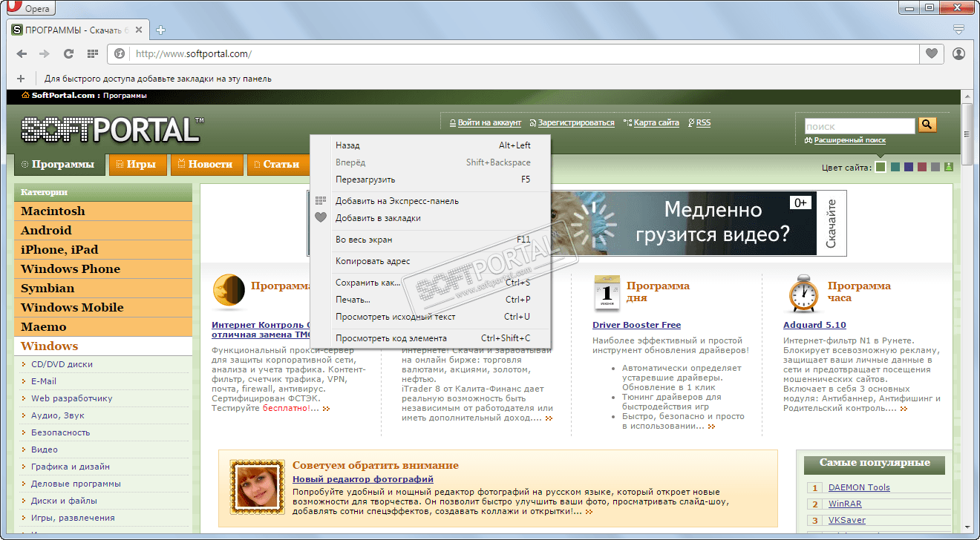Image resolution: width=980 pixels, height=540 pixels.
Task: Switch to the Программы site tab
Action: pyautogui.click(x=59, y=165)
